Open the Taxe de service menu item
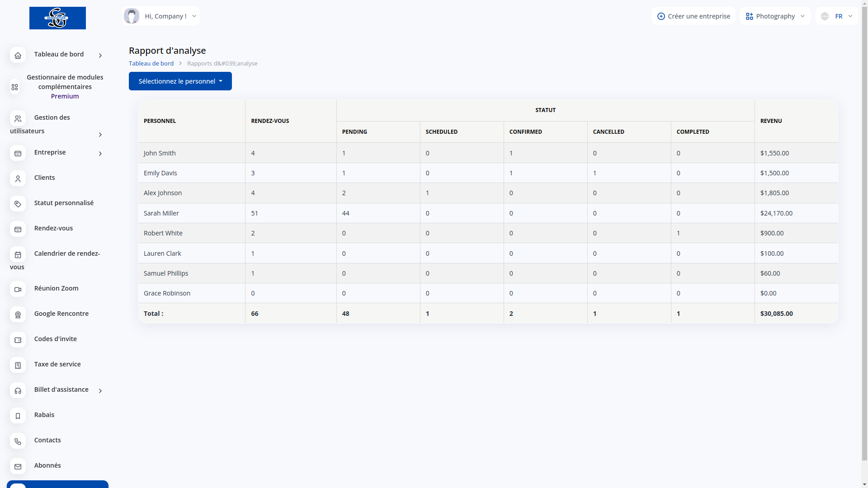The image size is (868, 488). [57, 364]
